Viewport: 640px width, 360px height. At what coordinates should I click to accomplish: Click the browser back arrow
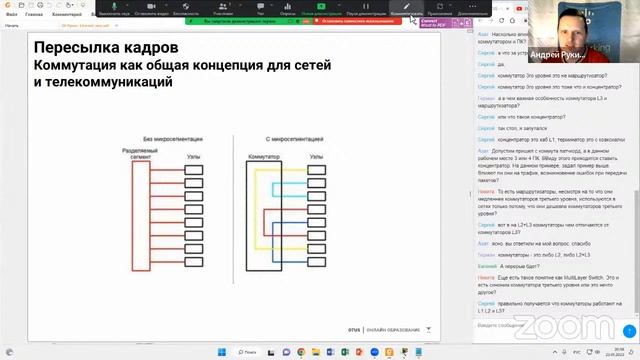point(480,20)
